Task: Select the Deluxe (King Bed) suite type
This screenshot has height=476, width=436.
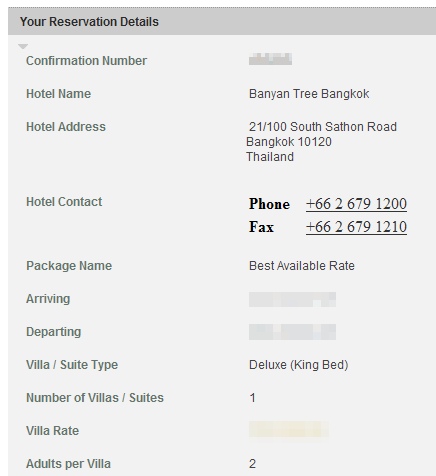Action: click(x=299, y=365)
